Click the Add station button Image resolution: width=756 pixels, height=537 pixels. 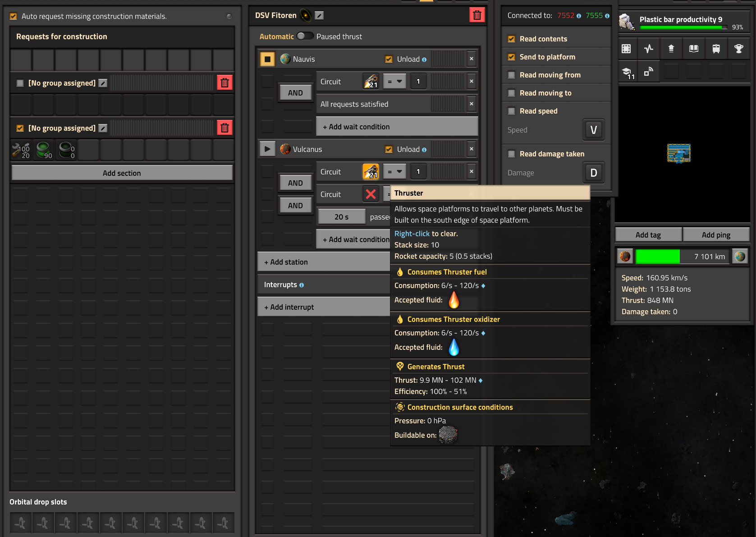(324, 262)
